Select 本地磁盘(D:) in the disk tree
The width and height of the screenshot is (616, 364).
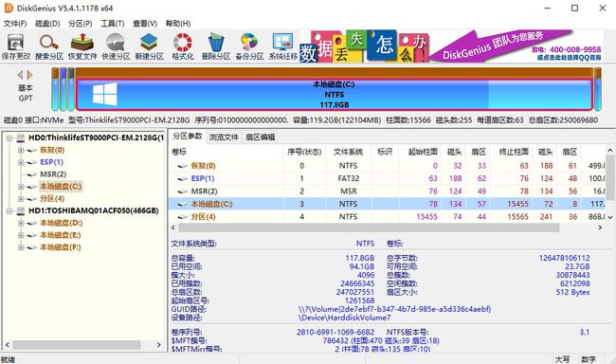click(61, 223)
